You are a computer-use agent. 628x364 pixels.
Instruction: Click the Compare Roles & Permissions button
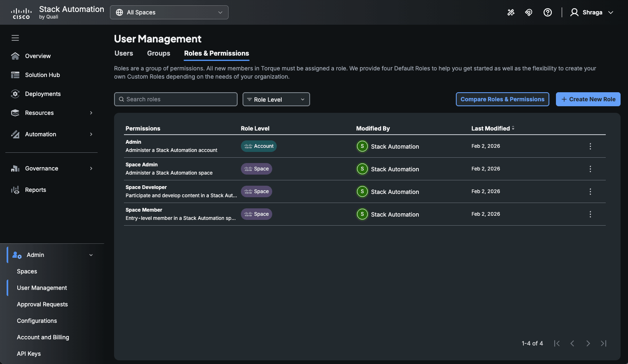tap(502, 99)
